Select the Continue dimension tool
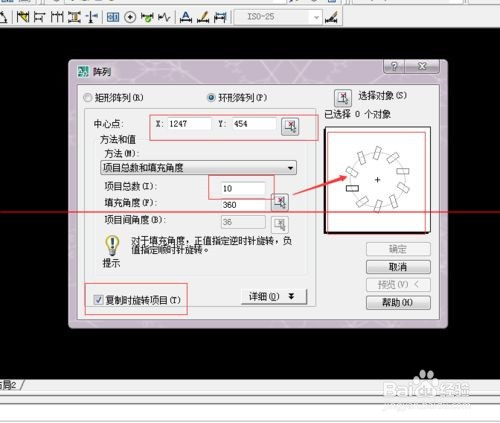Screen dimensions: 500x423 [57, 17]
